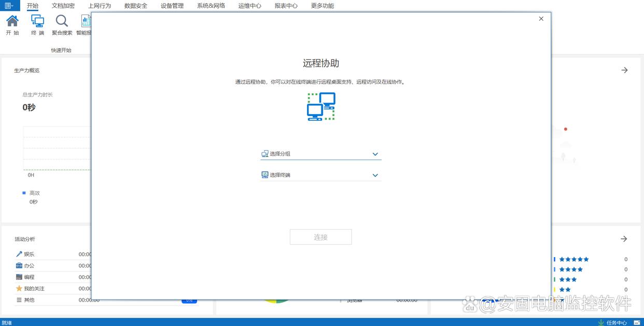Click the 开始 home icon in ribbon
This screenshot has width=644, height=326.
(12, 21)
